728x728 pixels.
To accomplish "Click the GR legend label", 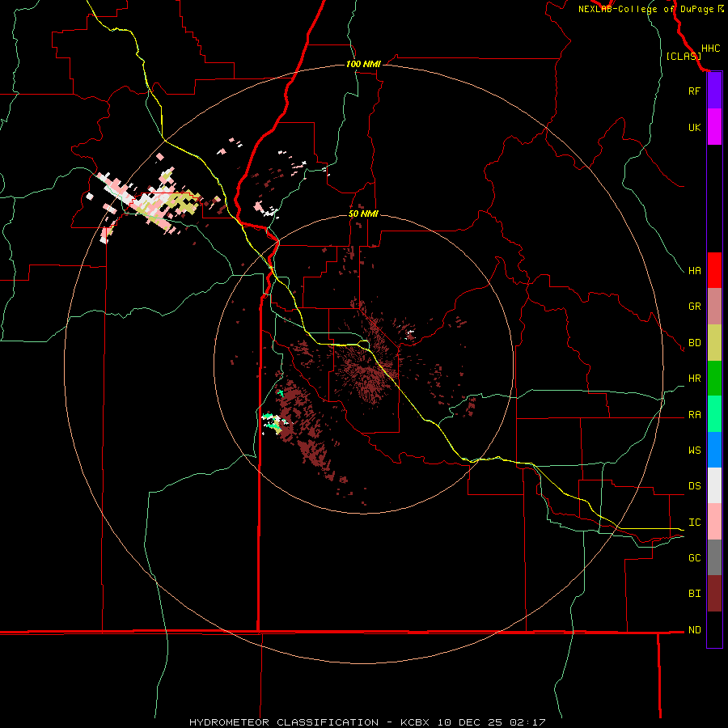I will [694, 307].
